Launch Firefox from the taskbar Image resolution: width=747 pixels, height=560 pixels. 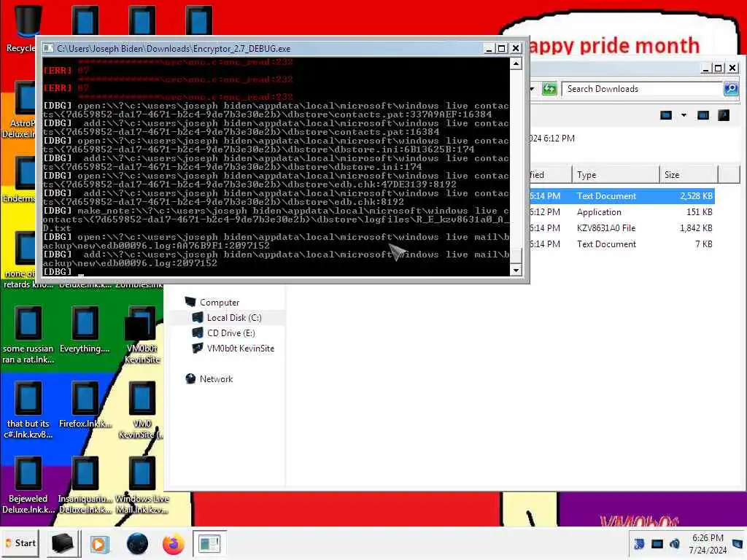coord(174,544)
